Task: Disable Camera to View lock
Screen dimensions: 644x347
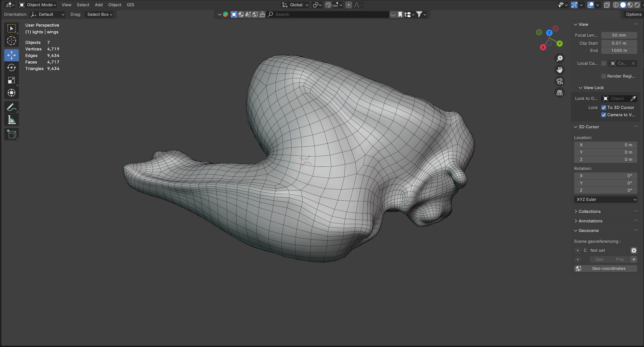Action: tap(604, 115)
